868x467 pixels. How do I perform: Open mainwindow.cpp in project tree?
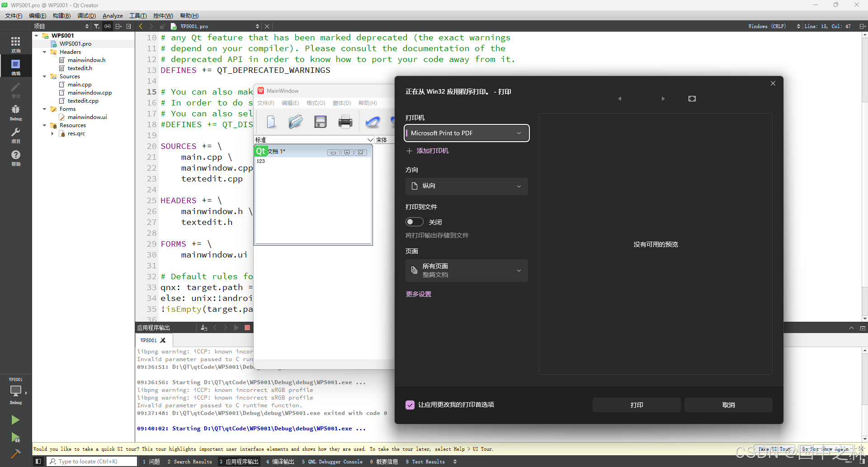[90, 93]
